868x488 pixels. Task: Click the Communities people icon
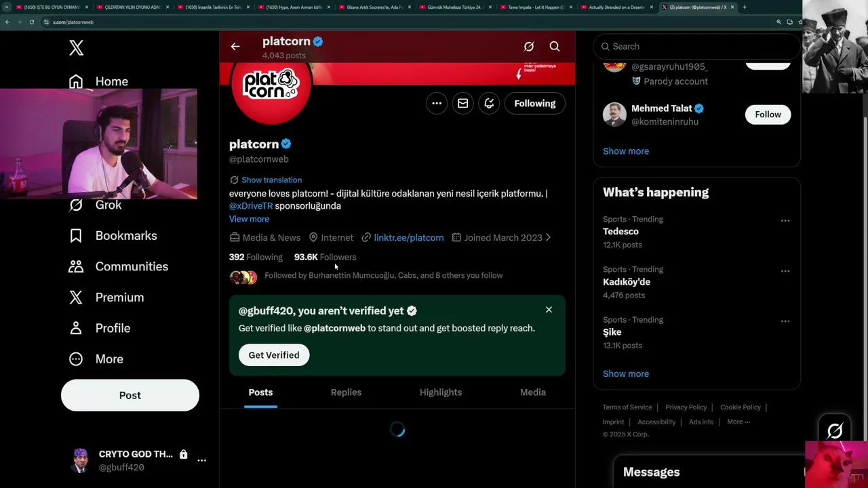click(x=76, y=266)
